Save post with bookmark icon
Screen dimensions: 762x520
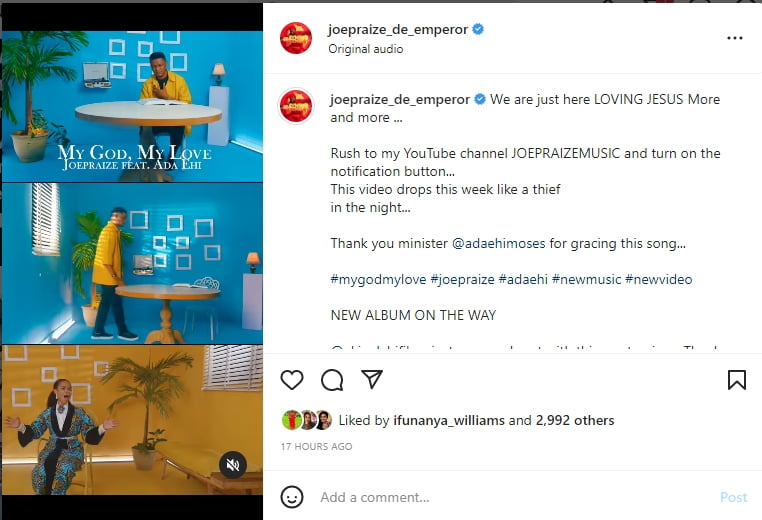[737, 380]
